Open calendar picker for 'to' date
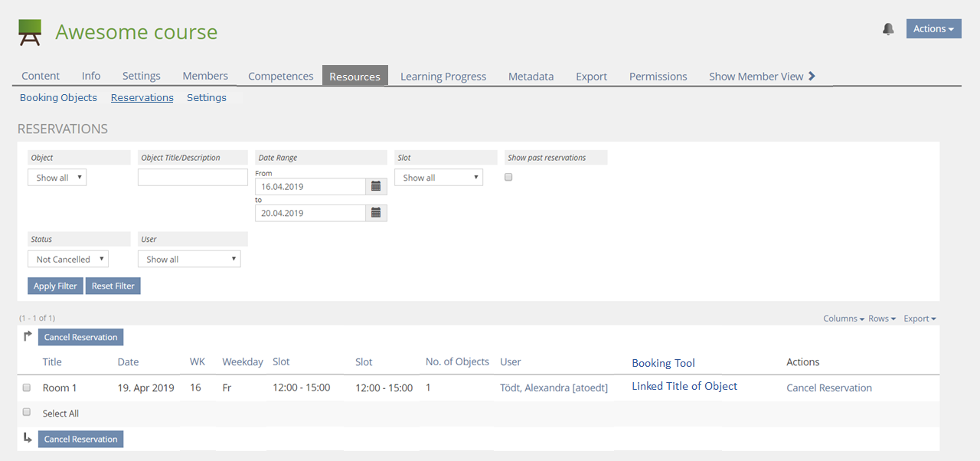Screen dimensions: 980x461 pos(376,213)
